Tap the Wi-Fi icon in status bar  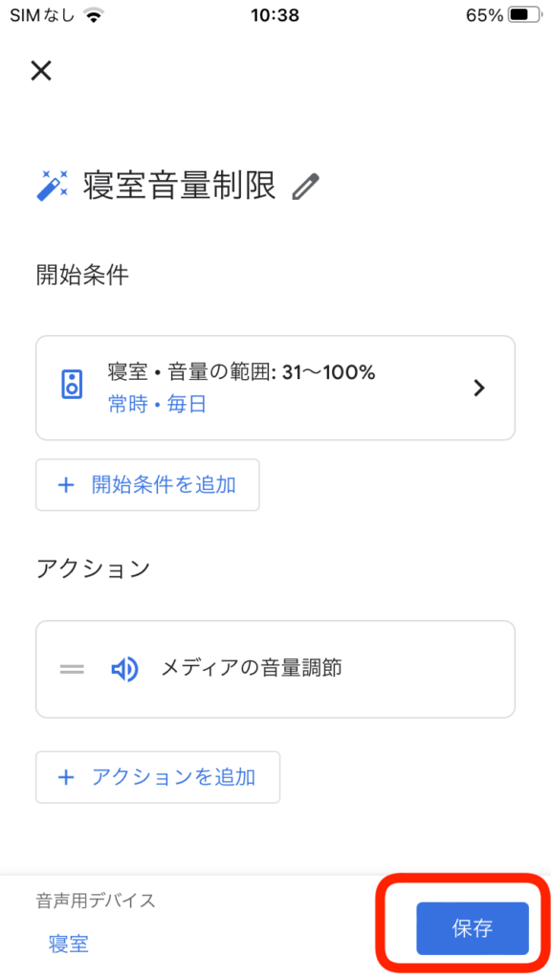coord(94,15)
